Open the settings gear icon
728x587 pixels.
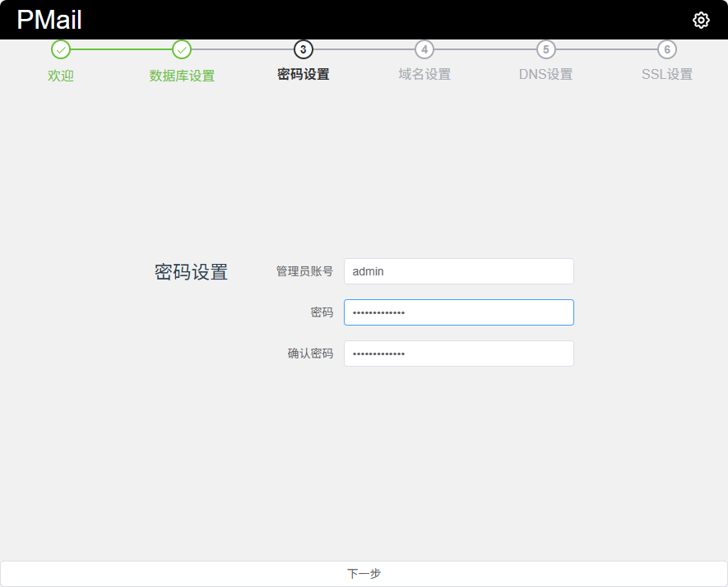tap(701, 21)
